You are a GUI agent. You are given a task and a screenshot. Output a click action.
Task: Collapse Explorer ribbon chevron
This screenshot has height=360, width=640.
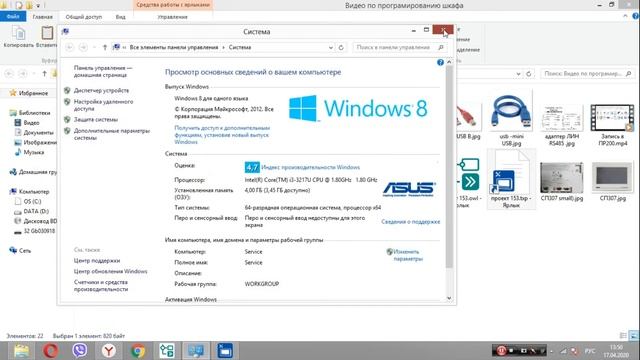point(625,16)
